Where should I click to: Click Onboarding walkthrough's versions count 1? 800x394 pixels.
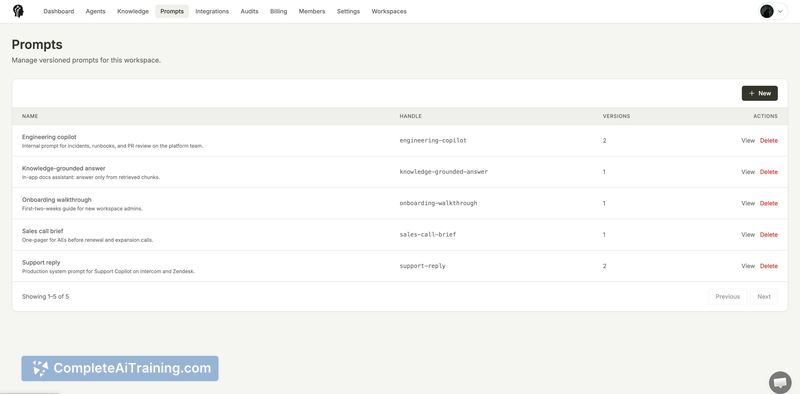[604, 203]
